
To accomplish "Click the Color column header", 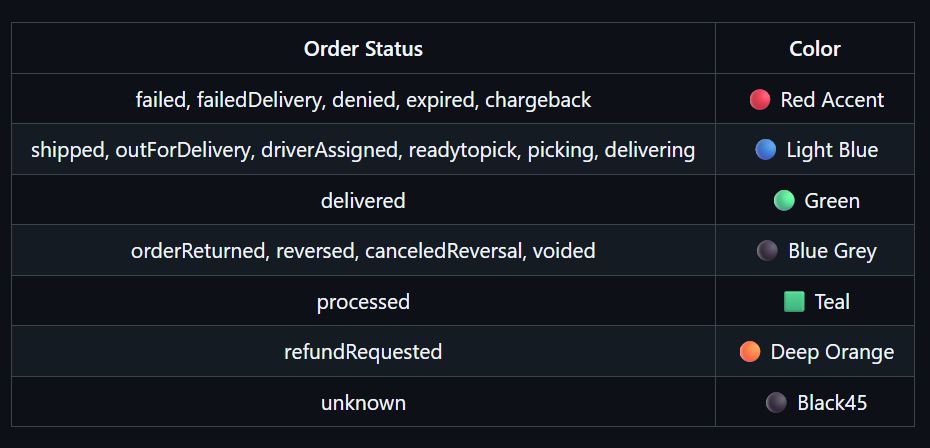I will coord(815,49).
